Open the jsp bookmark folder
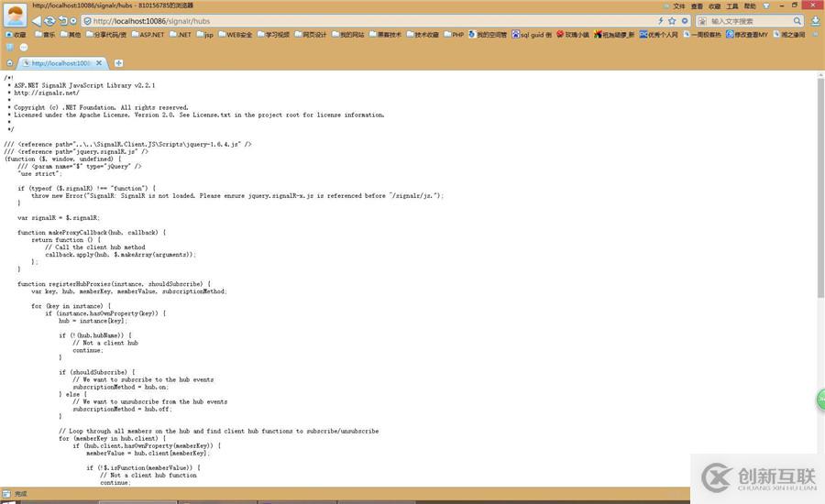 coord(205,34)
